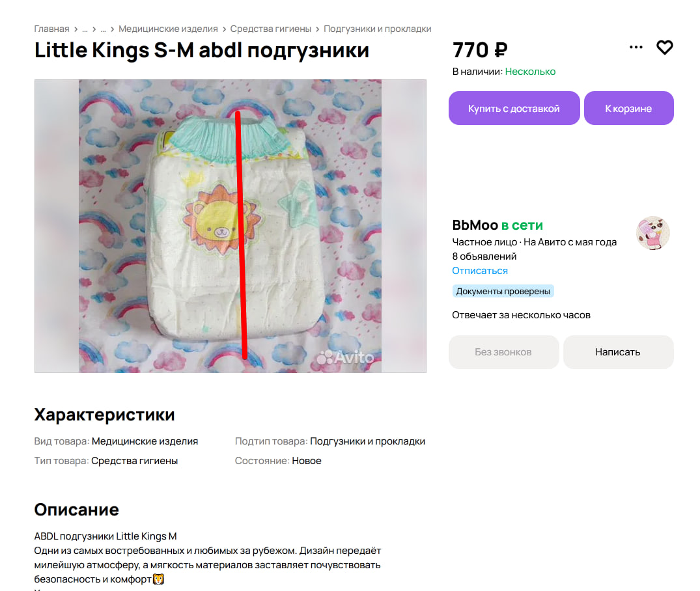Viewport: 700px width, 591px height.
Task: Click the 'Несколько' availability status
Action: point(530,72)
